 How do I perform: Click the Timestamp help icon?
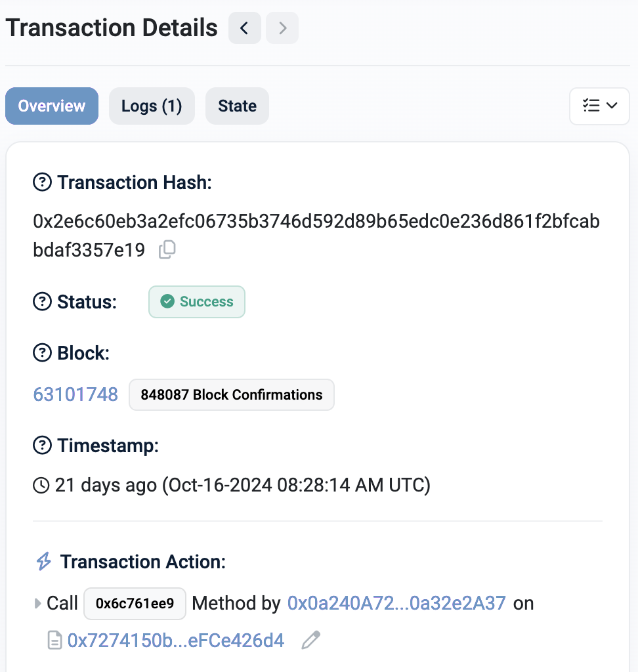43,446
